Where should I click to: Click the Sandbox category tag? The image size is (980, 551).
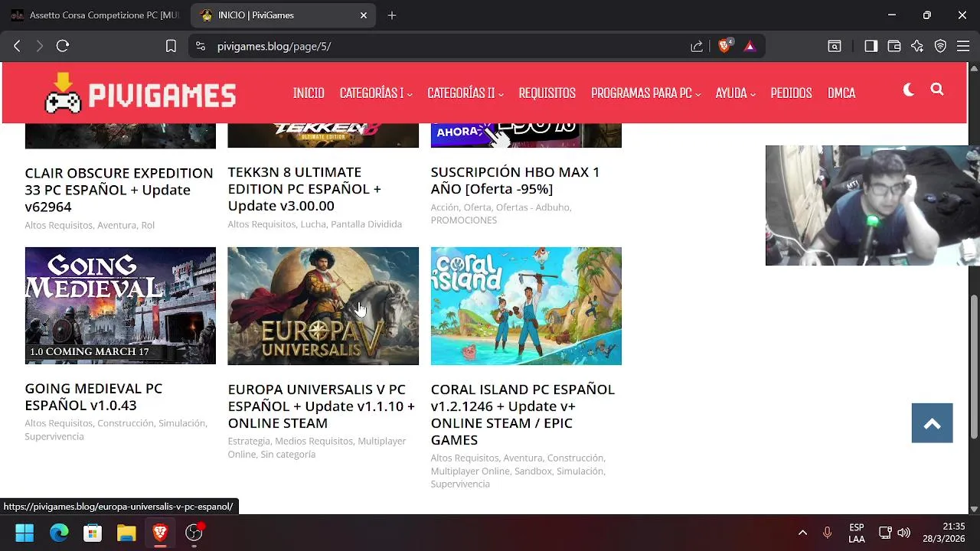(x=533, y=471)
